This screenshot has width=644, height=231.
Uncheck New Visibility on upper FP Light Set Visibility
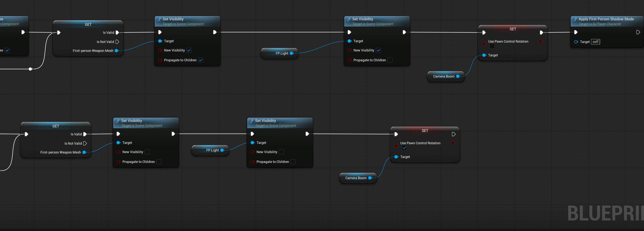pos(379,50)
